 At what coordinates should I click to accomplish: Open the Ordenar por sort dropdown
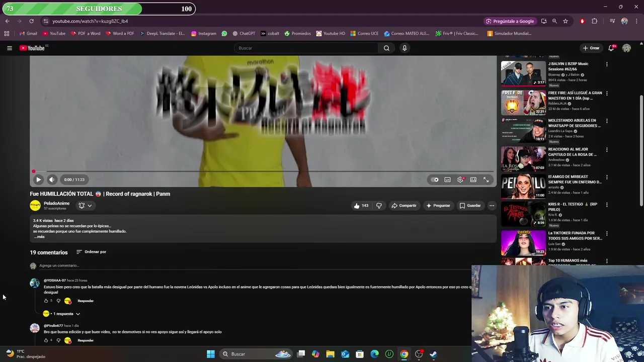(91, 252)
